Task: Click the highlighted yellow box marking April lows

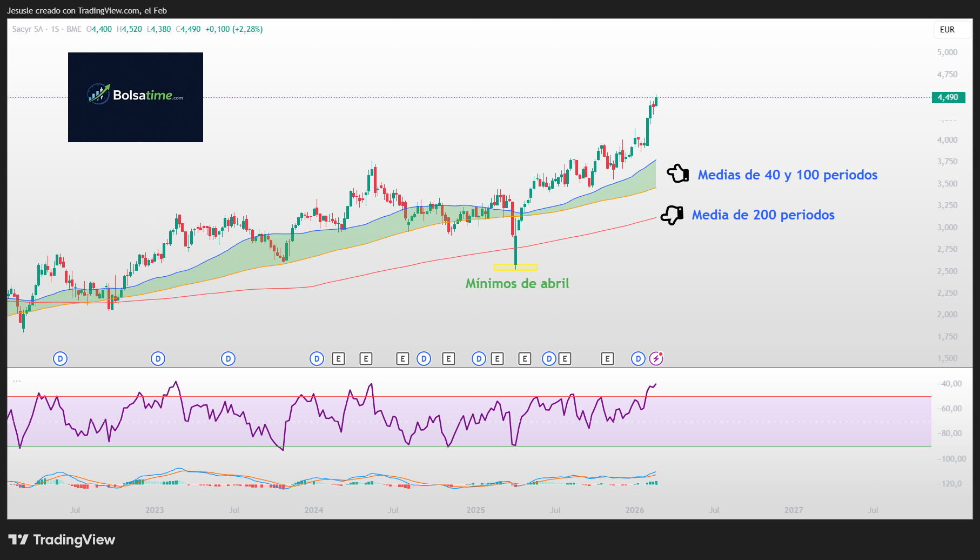Action: pyautogui.click(x=516, y=266)
